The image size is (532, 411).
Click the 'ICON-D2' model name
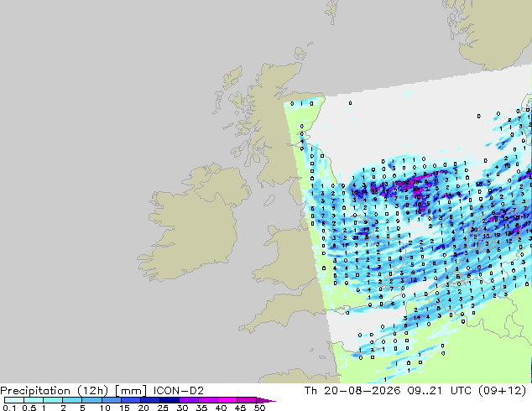(x=179, y=391)
